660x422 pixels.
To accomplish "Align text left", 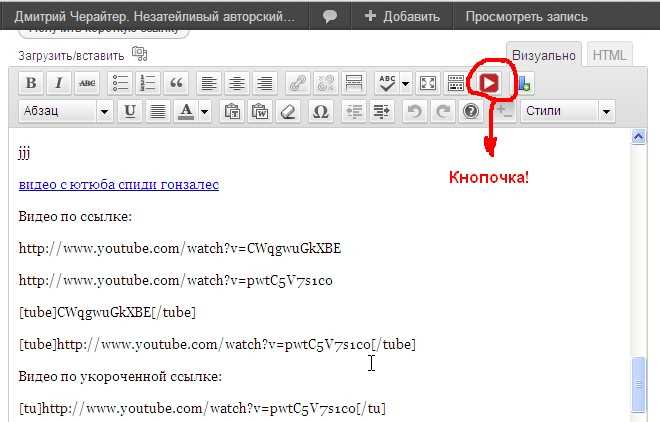I will tap(209, 83).
